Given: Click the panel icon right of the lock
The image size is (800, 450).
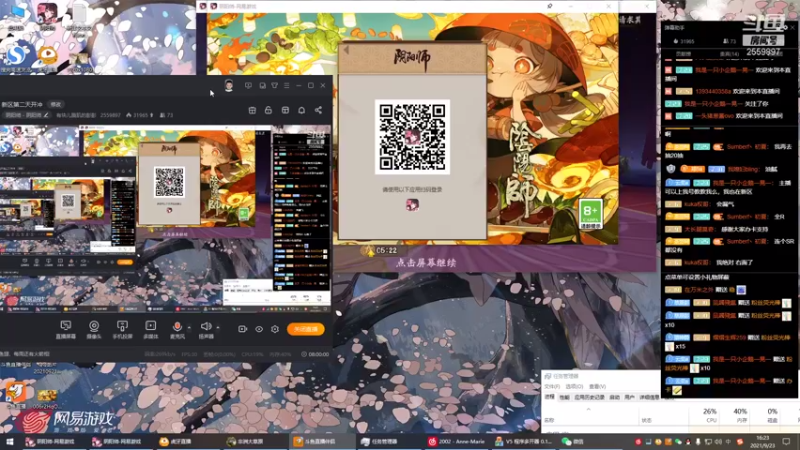Looking at the screenshot, I should click(285, 110).
